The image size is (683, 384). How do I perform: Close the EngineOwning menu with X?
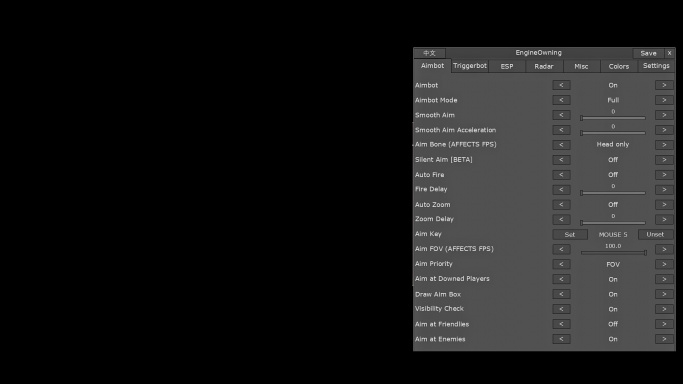pyautogui.click(x=669, y=53)
